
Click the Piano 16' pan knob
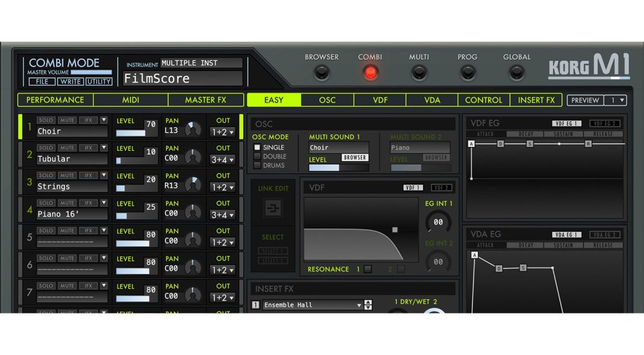[x=192, y=212]
